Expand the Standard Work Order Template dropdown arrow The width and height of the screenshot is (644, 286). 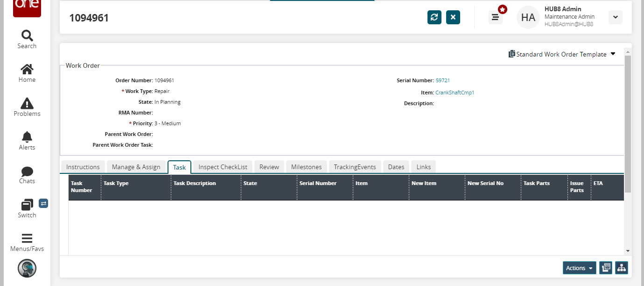(613, 54)
